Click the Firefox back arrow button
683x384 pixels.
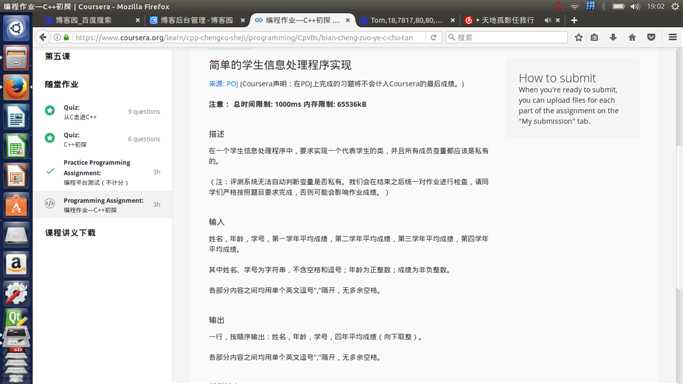coord(43,37)
